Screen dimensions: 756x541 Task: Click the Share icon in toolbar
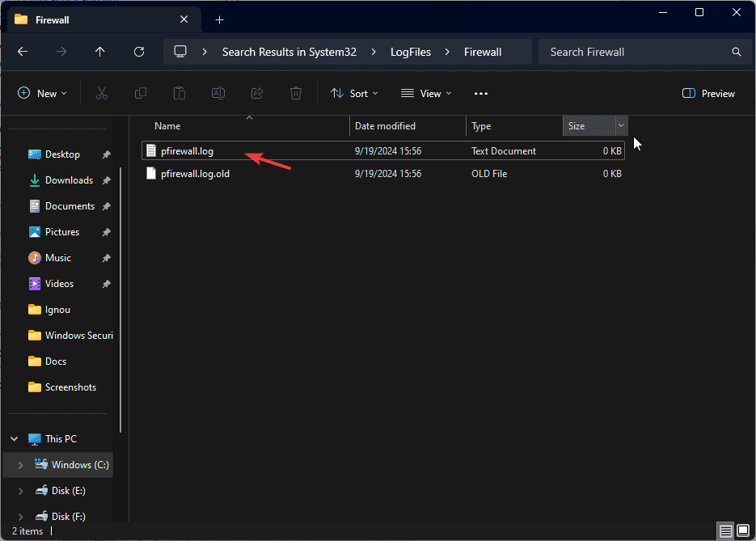[x=257, y=94]
